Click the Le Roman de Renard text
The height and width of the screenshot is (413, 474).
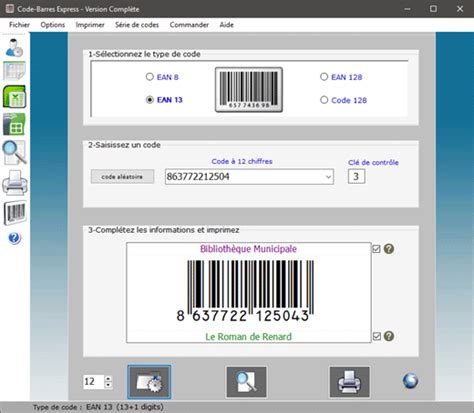pyautogui.click(x=248, y=337)
